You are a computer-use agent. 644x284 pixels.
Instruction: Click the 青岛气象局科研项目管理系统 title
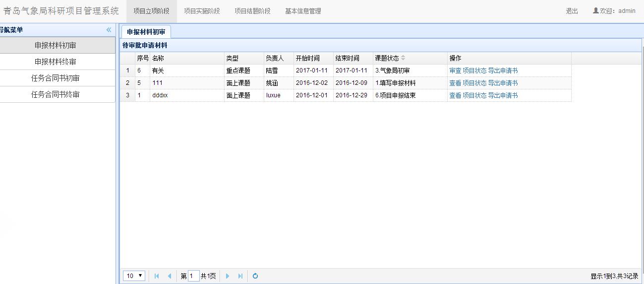click(x=61, y=11)
